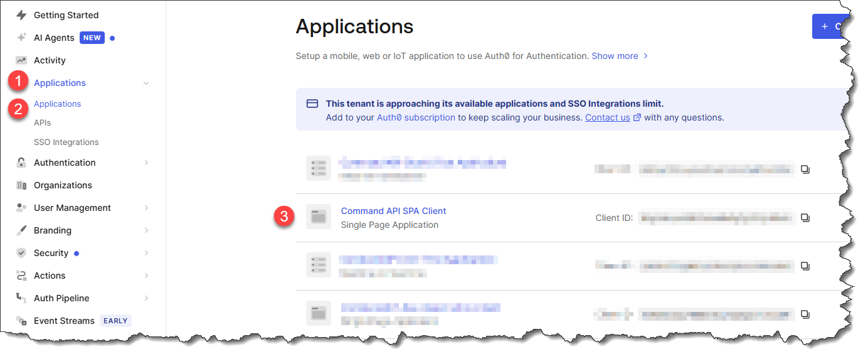Open the Auth Pipeline menu item

coord(61,298)
